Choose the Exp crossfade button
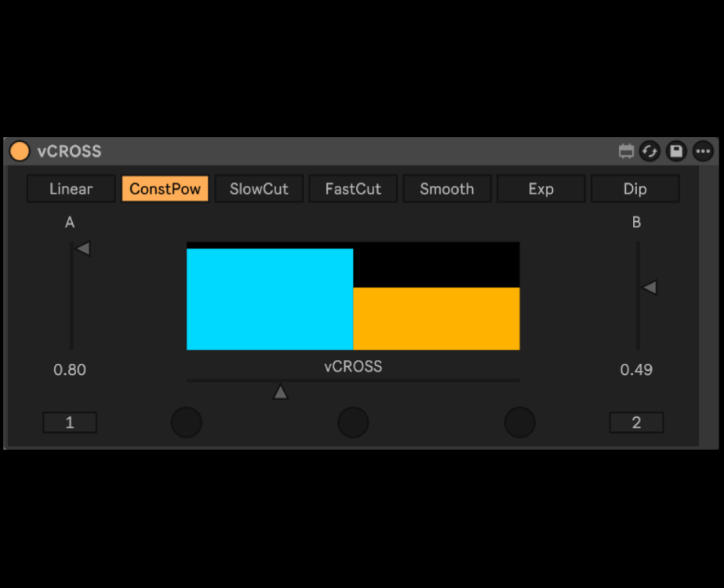 coord(540,189)
